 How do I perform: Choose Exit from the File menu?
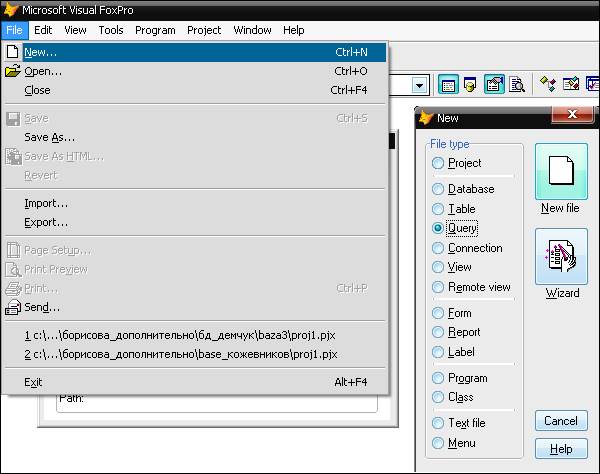(196, 382)
